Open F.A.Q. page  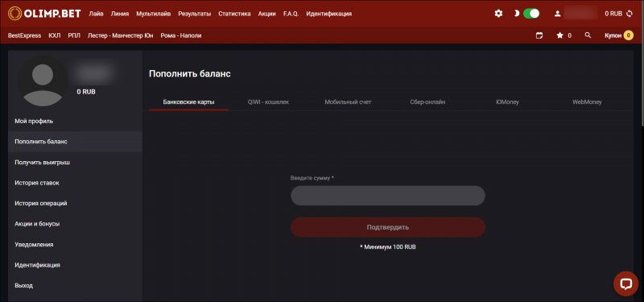coord(291,14)
